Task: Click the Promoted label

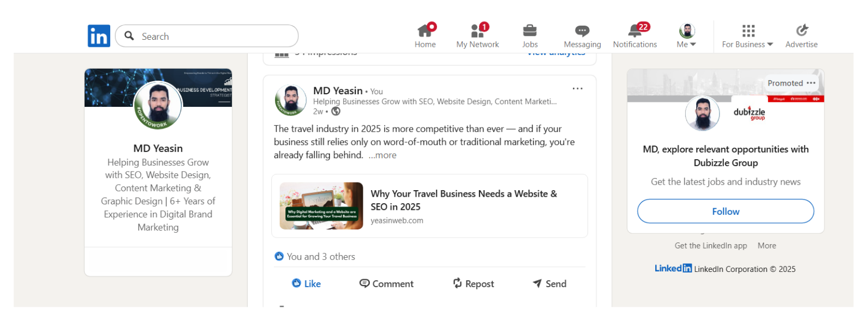Action: [x=785, y=83]
